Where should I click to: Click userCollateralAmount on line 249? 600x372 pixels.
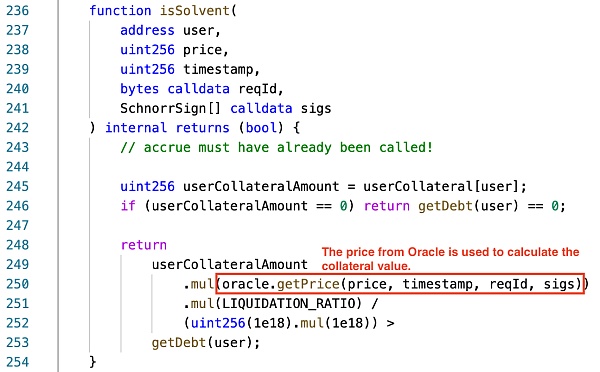click(x=230, y=264)
